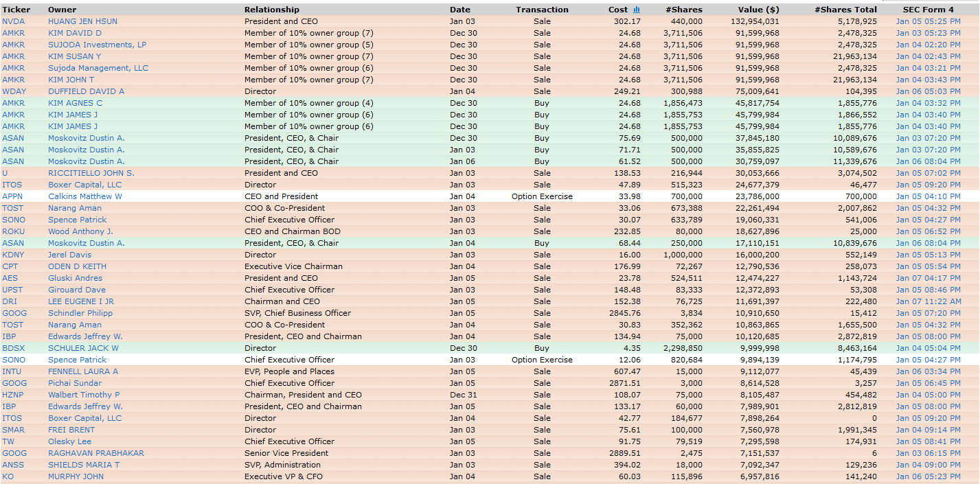Screen dimensions: 980x484
Task: Open owner KIM SUSAN Y link
Action: [75, 56]
